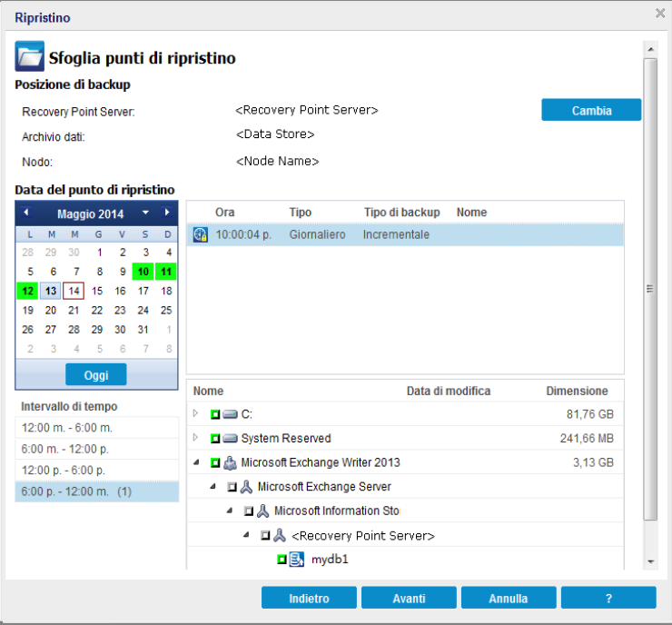Select the Incrementale Giornaliero recovery point row
Image resolution: width=672 pixels, height=625 pixels.
405,234
